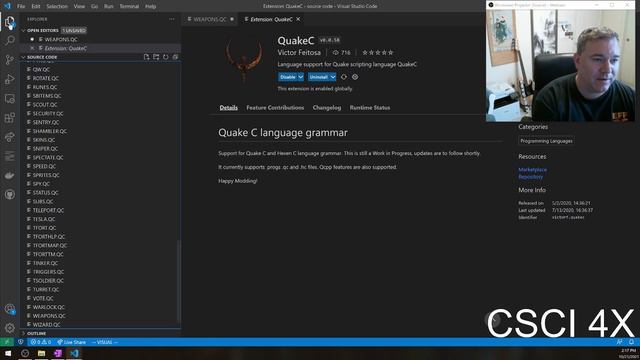Image resolution: width=640 pixels, height=360 pixels.
Task: Open WIZARD.QC in the file tree
Action: 46,325
